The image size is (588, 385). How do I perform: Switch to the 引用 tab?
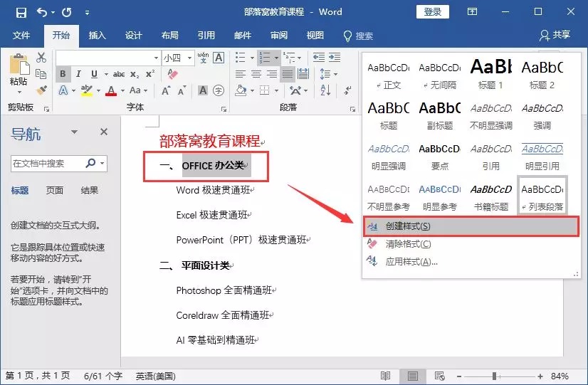(206, 36)
